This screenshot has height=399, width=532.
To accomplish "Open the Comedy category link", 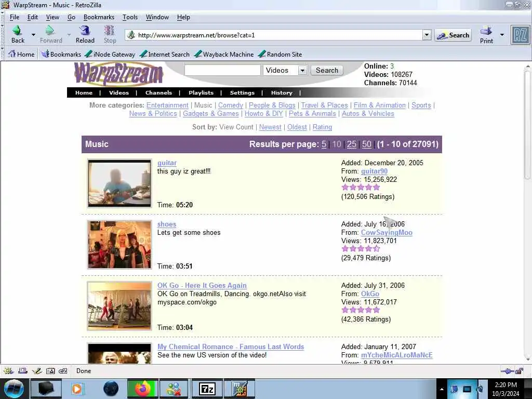I will coord(230,105).
